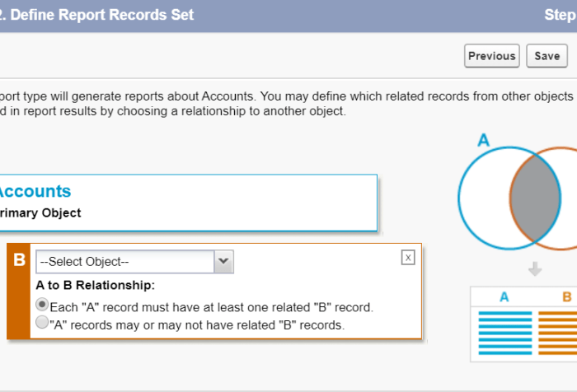Save the report type

point(547,56)
